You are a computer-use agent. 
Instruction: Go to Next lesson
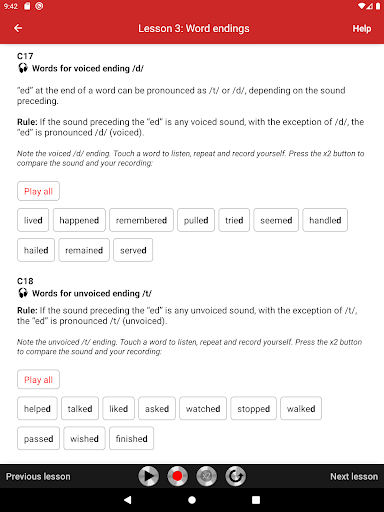tap(354, 476)
